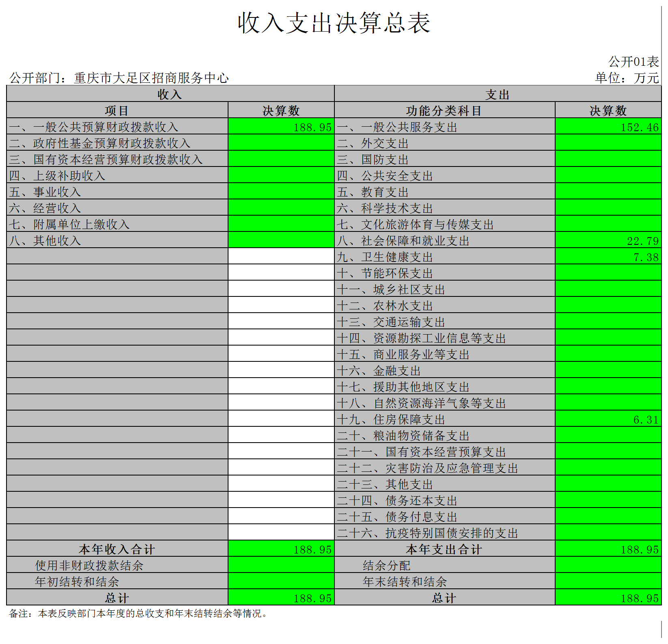
Task: Select 年初结转和结余 cell
Action: pyautogui.click(x=117, y=581)
